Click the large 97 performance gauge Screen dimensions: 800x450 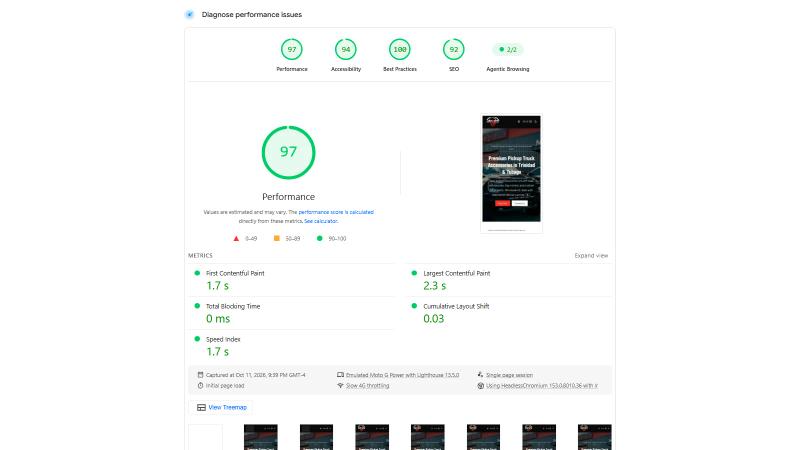pos(288,153)
